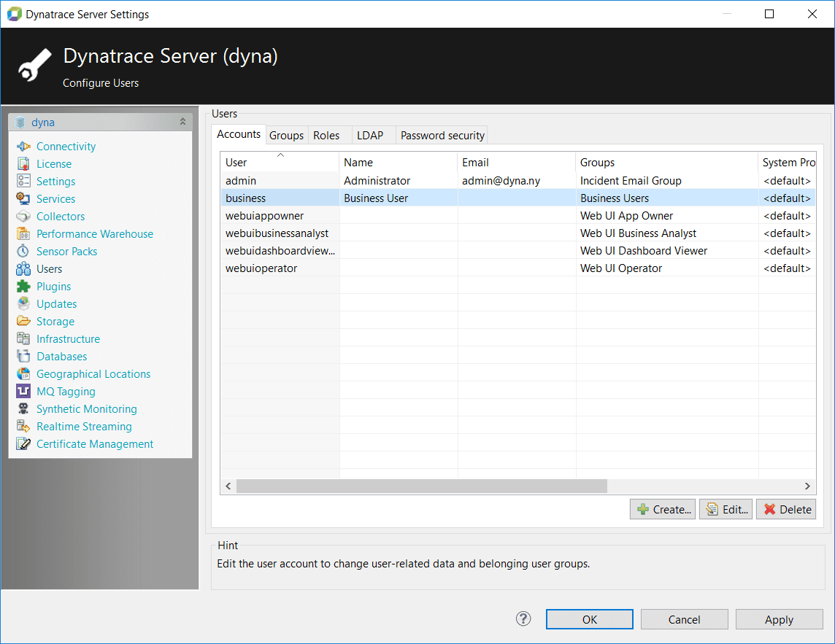This screenshot has width=835, height=644.
Task: Click the MQ Tagging purple icon
Action: click(23, 391)
